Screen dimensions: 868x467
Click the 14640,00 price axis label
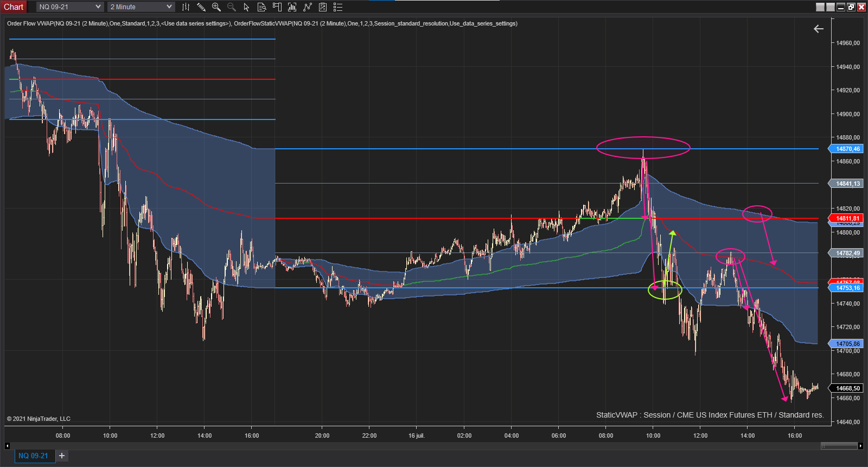click(848, 422)
